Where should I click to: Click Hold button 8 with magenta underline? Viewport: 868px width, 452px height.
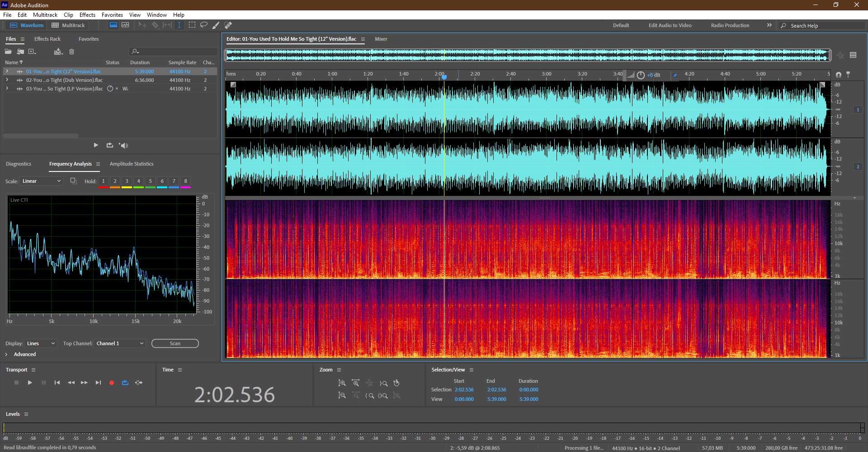pos(185,181)
